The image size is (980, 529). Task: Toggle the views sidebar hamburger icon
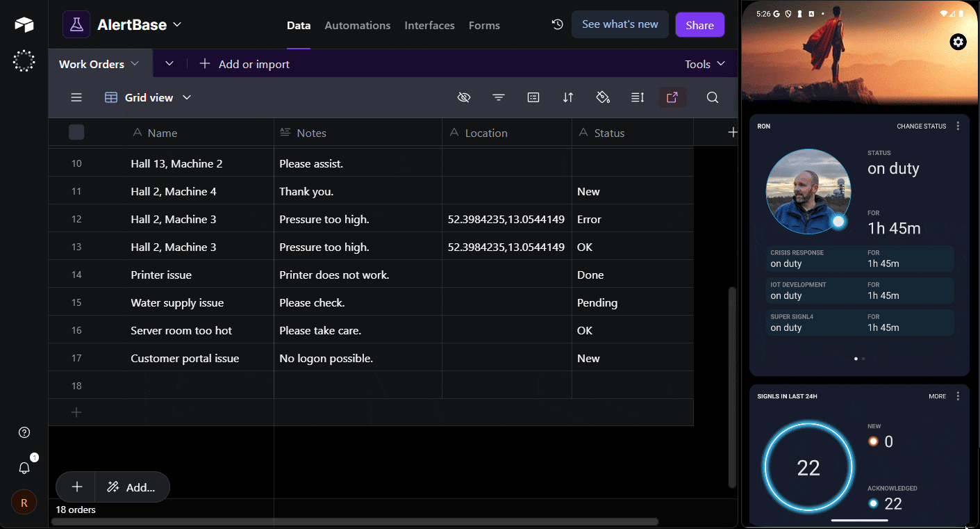(x=76, y=97)
